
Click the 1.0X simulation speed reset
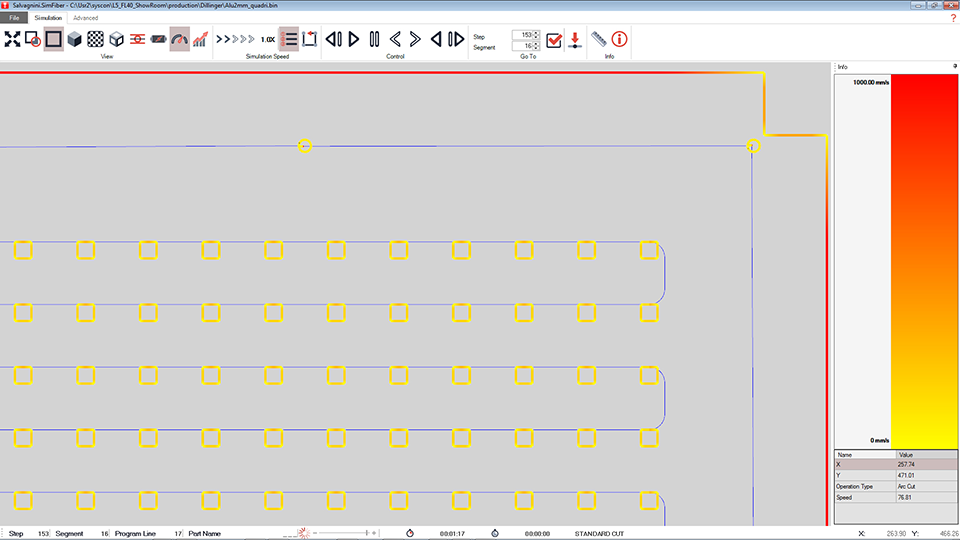coord(268,39)
